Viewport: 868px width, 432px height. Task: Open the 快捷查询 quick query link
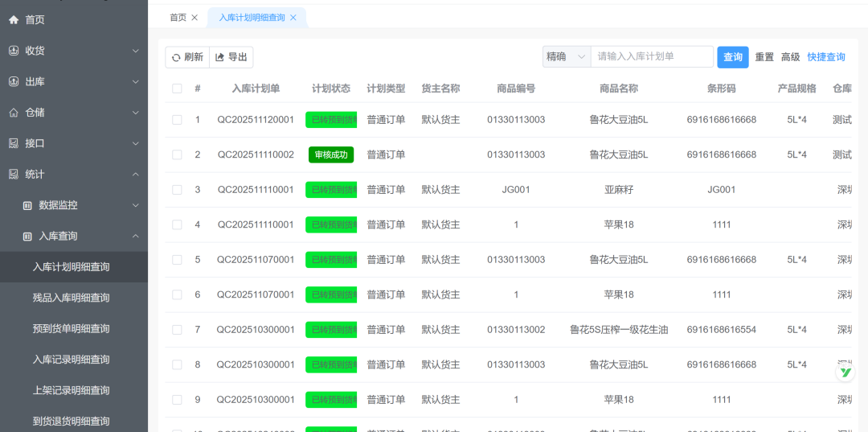(x=826, y=57)
